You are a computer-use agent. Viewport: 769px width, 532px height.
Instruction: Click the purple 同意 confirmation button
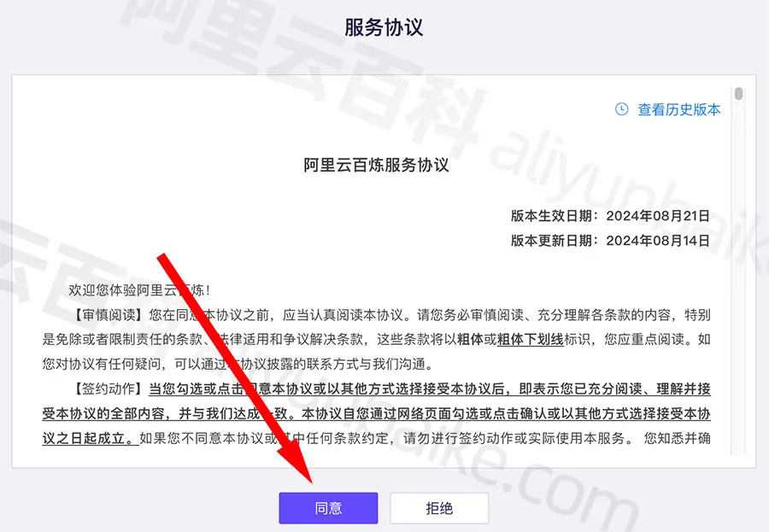[x=328, y=507]
